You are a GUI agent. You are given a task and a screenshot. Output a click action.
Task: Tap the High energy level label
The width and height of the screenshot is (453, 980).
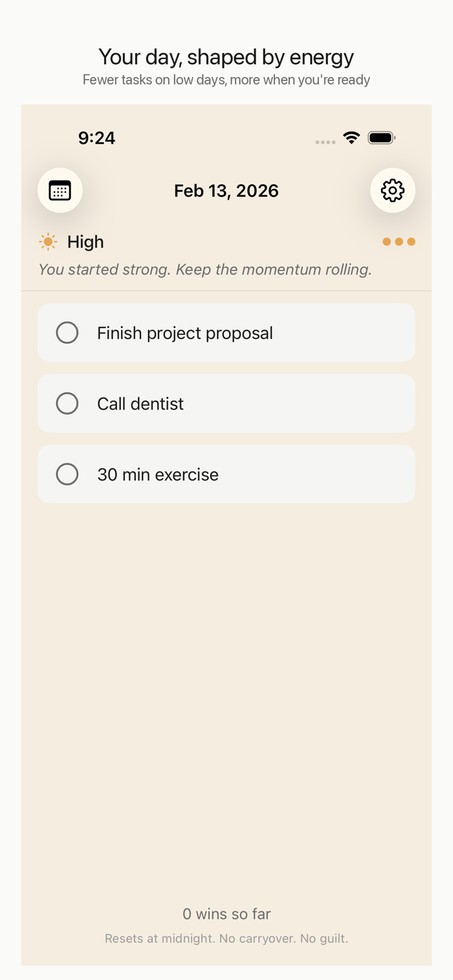point(85,242)
